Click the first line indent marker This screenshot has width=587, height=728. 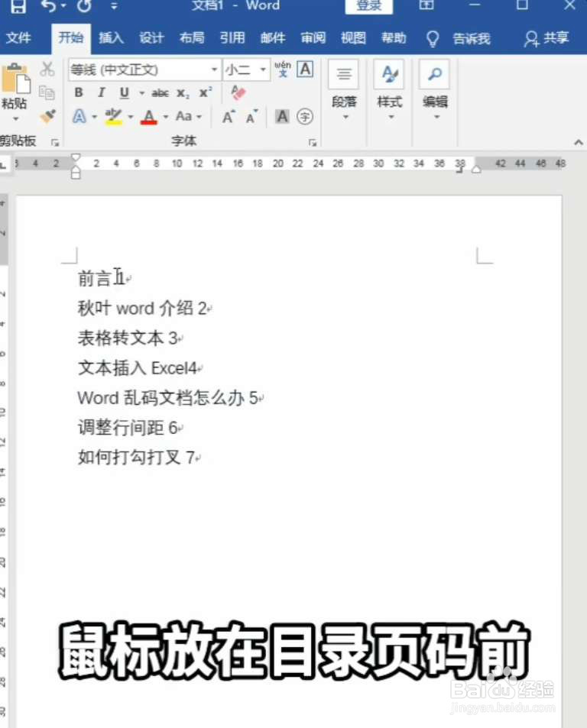[x=76, y=158]
